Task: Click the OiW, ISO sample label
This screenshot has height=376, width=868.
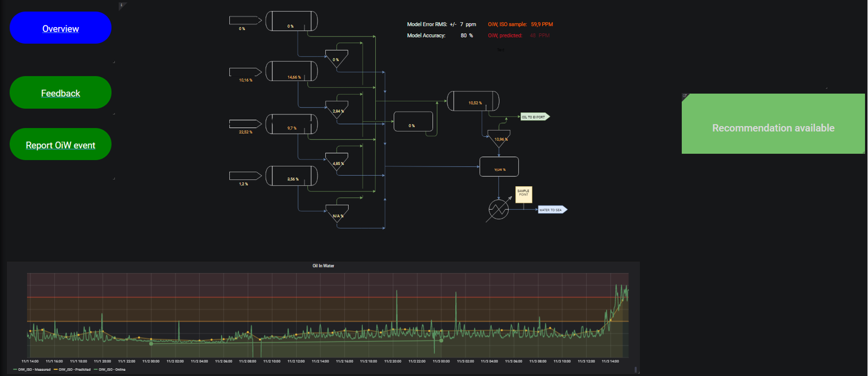Action: [507, 24]
